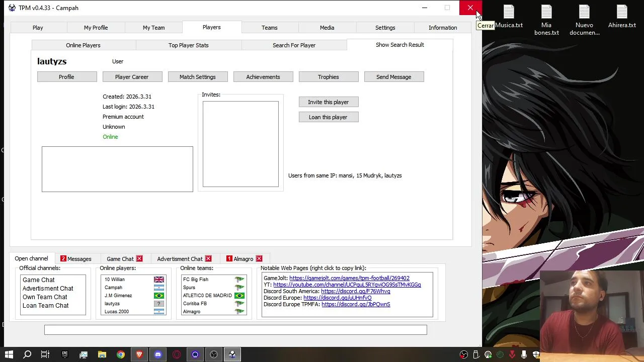Select Loan Team Chat channel

click(x=45, y=306)
